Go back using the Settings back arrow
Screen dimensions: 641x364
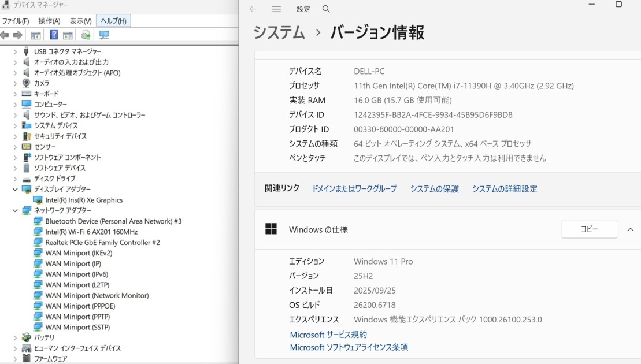(x=253, y=9)
